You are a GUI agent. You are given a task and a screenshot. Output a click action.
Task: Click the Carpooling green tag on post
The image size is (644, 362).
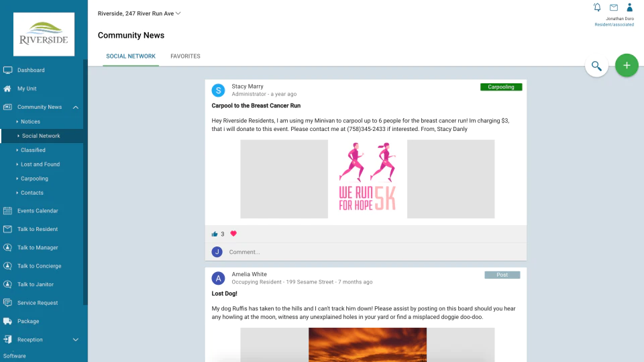pos(501,87)
